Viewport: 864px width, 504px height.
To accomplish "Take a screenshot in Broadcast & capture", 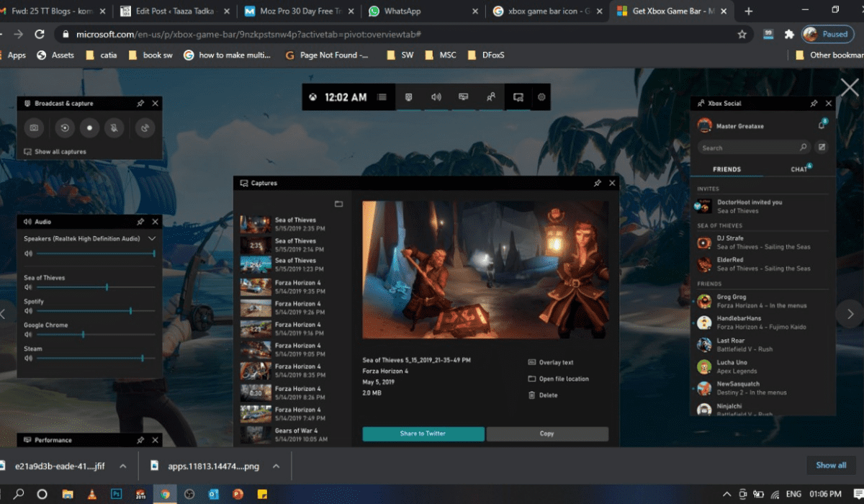I will [34, 128].
